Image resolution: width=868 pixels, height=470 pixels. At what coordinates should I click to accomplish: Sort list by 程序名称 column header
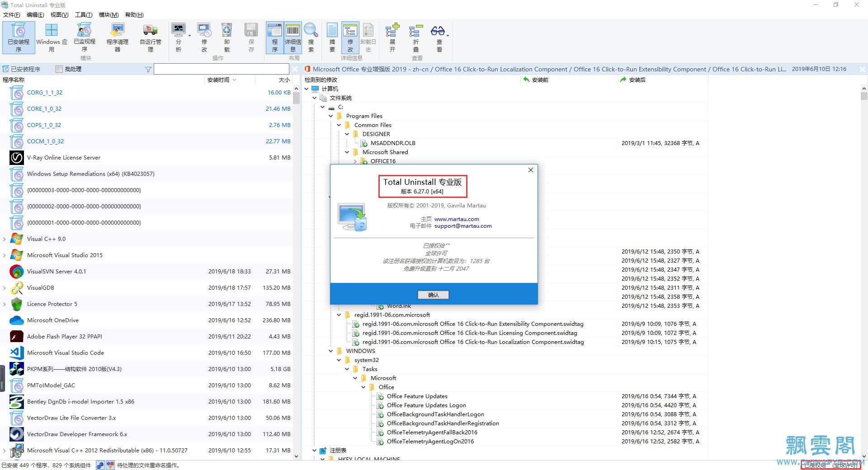point(102,80)
